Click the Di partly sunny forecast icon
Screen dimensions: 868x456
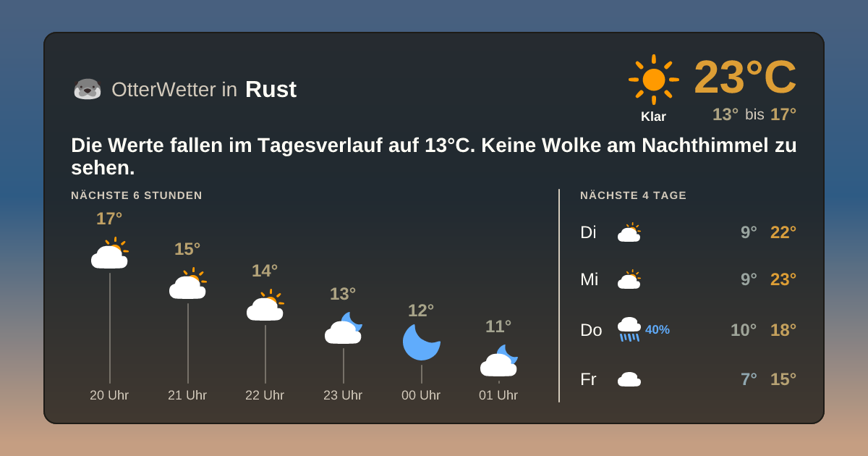[629, 232]
